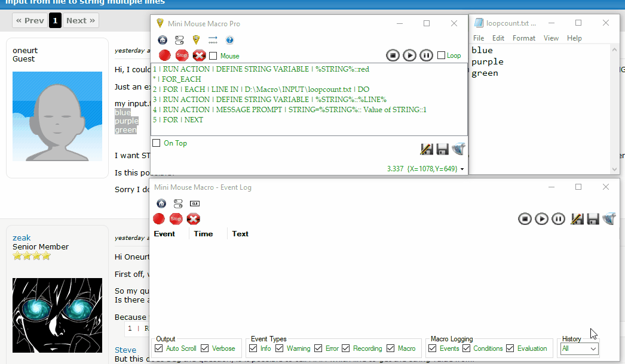
Task: Click the Time column header
Action: click(203, 234)
